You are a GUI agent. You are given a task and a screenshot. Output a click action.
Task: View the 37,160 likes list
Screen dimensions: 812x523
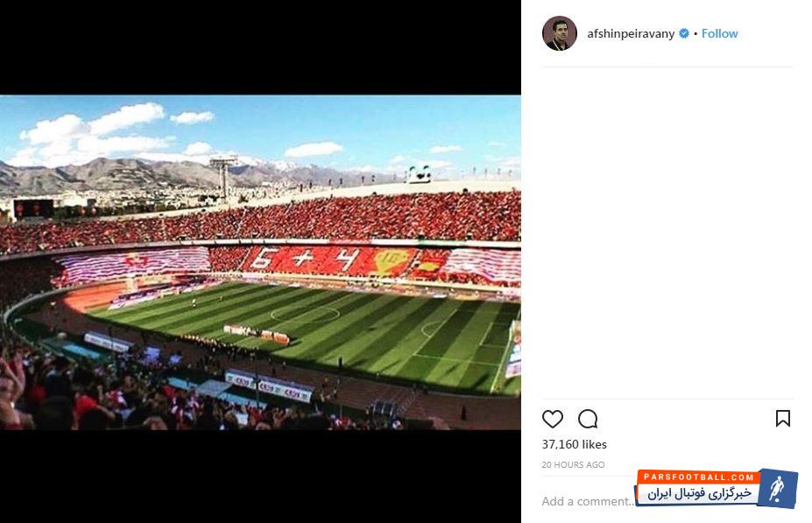(x=575, y=444)
